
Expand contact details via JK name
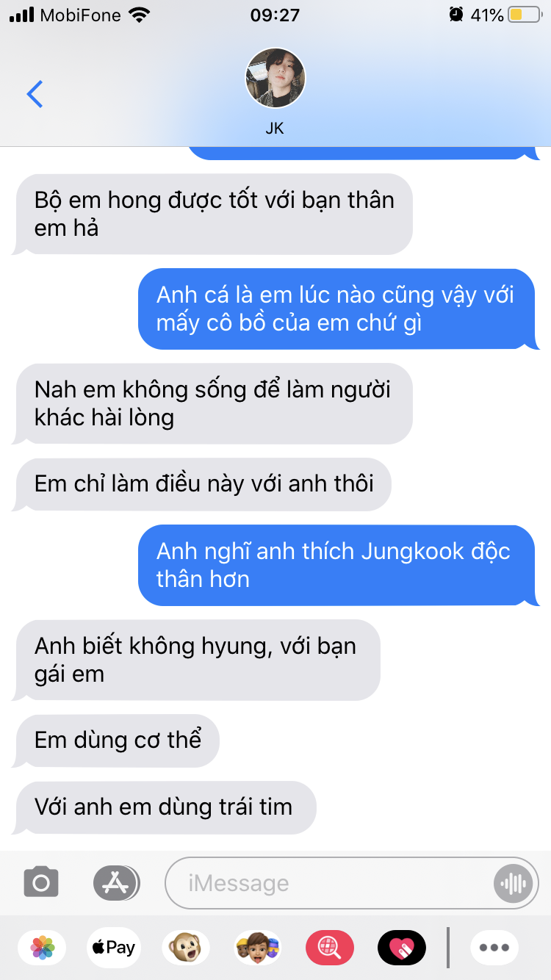click(275, 129)
